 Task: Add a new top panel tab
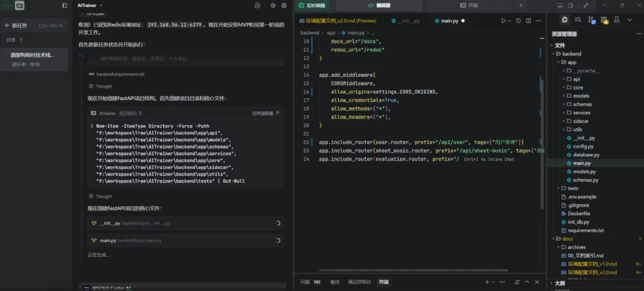point(521,5)
